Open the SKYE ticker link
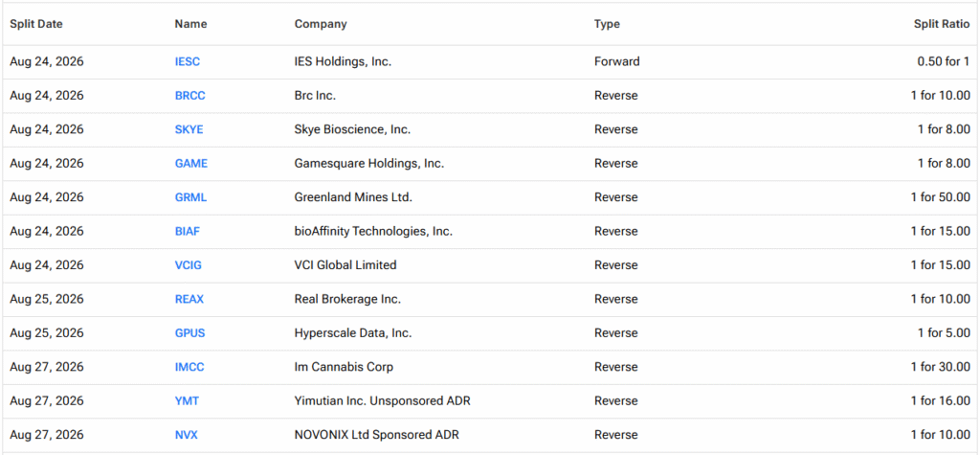Screen dimensions: 980x455 point(189,129)
